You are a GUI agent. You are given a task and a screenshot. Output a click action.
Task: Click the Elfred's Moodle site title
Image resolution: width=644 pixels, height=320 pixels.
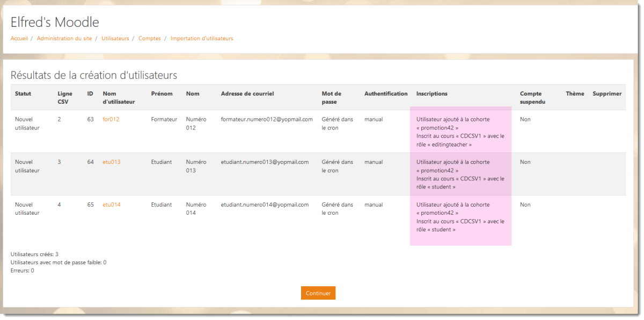pos(55,23)
